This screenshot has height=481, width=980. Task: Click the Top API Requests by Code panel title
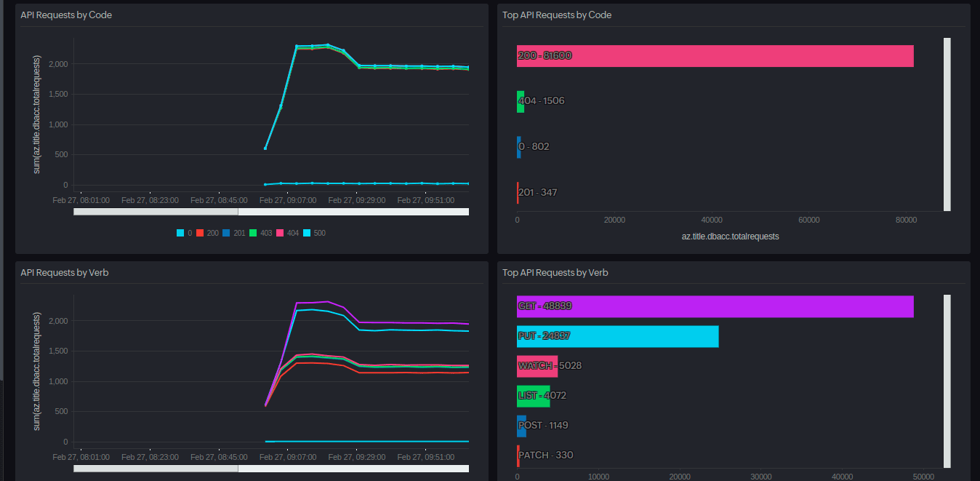click(557, 15)
